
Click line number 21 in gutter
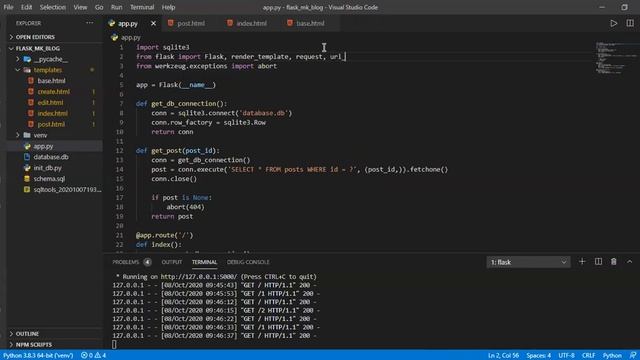click(x=119, y=235)
